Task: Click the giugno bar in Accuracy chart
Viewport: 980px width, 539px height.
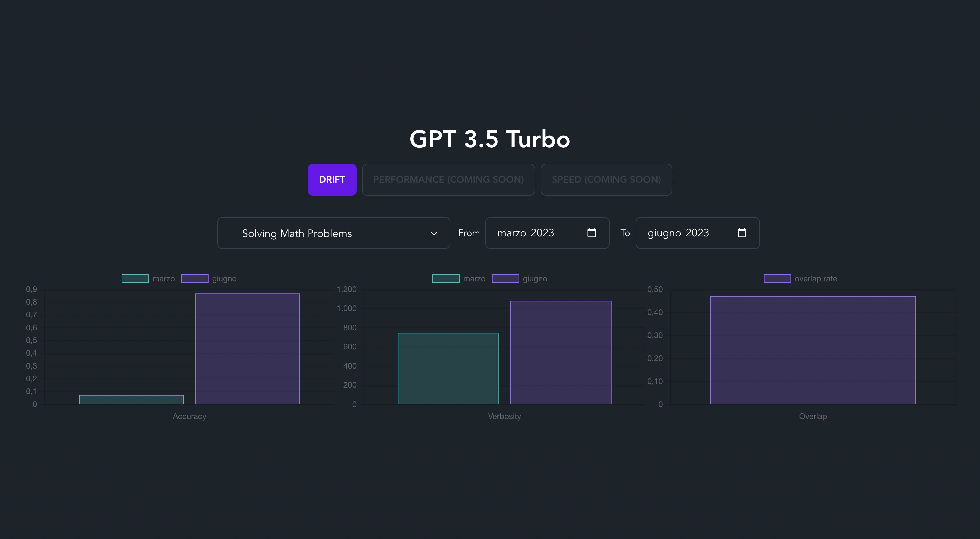Action: click(248, 349)
